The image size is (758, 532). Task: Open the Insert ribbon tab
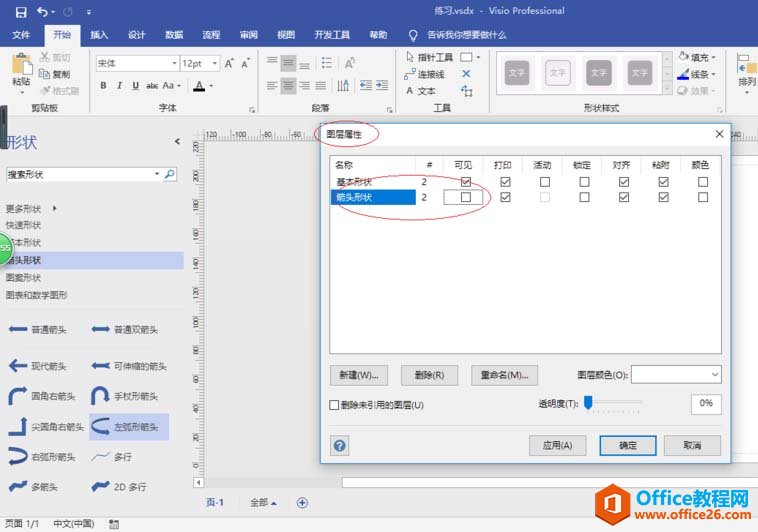99,34
